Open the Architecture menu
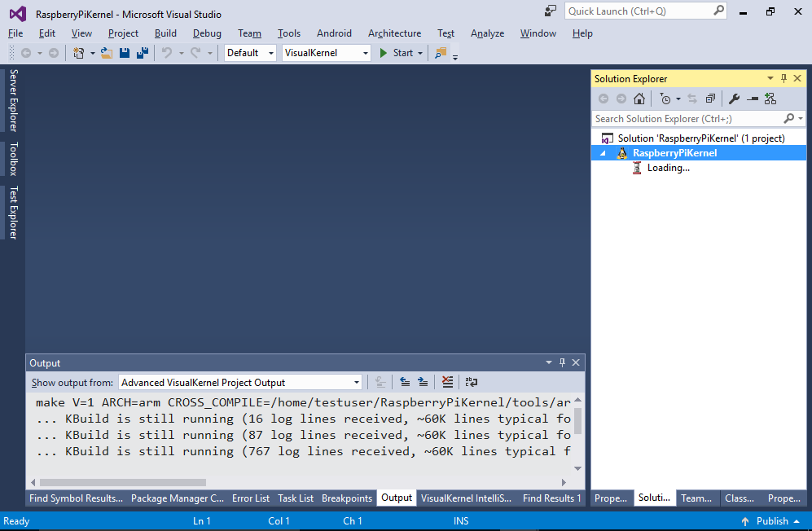The image size is (812, 531). point(395,33)
